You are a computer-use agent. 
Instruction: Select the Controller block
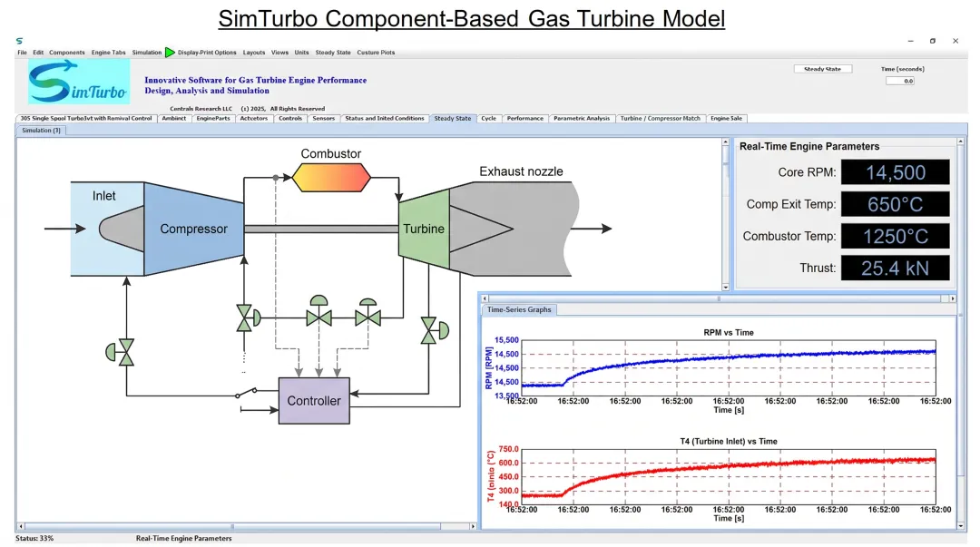pos(314,401)
